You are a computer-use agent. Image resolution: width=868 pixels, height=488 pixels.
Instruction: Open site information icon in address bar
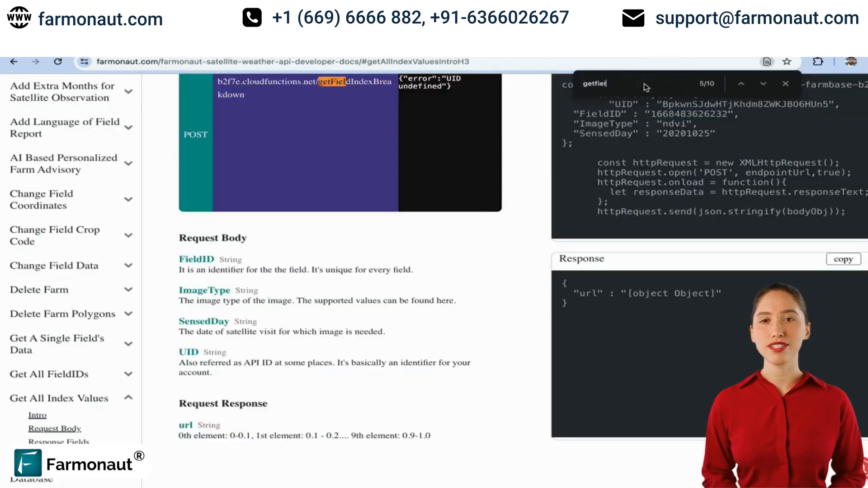84,61
